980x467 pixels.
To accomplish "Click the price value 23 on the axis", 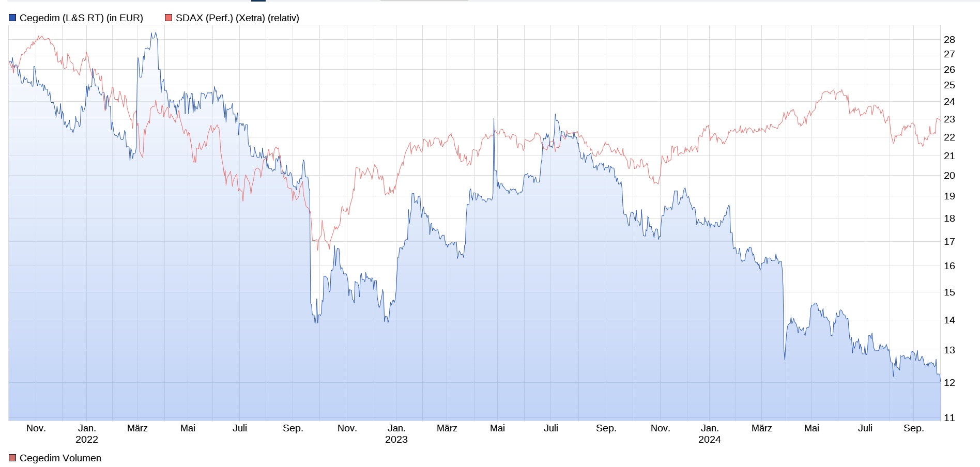I will coord(950,119).
